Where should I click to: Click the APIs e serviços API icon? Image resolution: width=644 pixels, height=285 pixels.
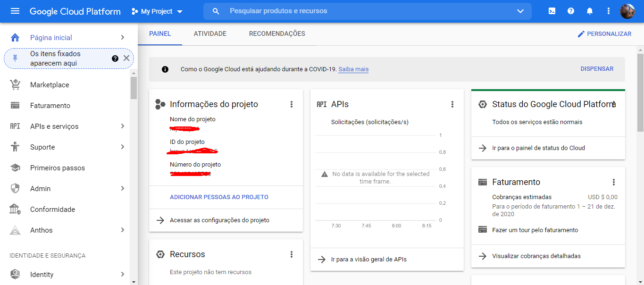pyautogui.click(x=15, y=126)
